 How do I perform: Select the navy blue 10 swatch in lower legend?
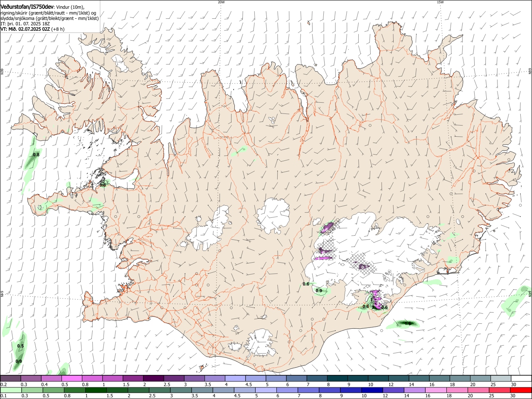[x=372, y=390]
